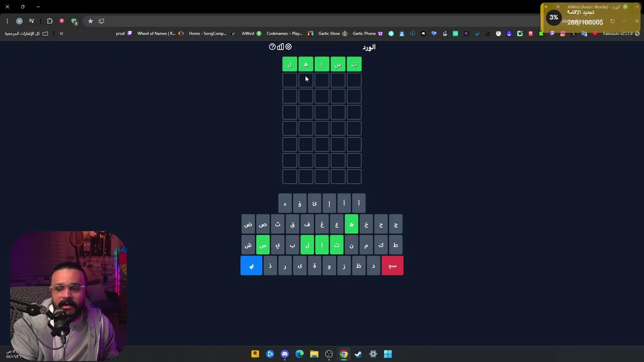Tap the ح key
The width and height of the screenshot is (644, 362).
tap(381, 224)
